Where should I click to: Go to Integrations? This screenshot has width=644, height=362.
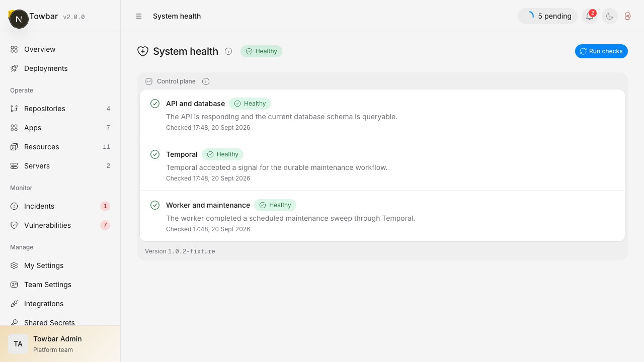60,304
